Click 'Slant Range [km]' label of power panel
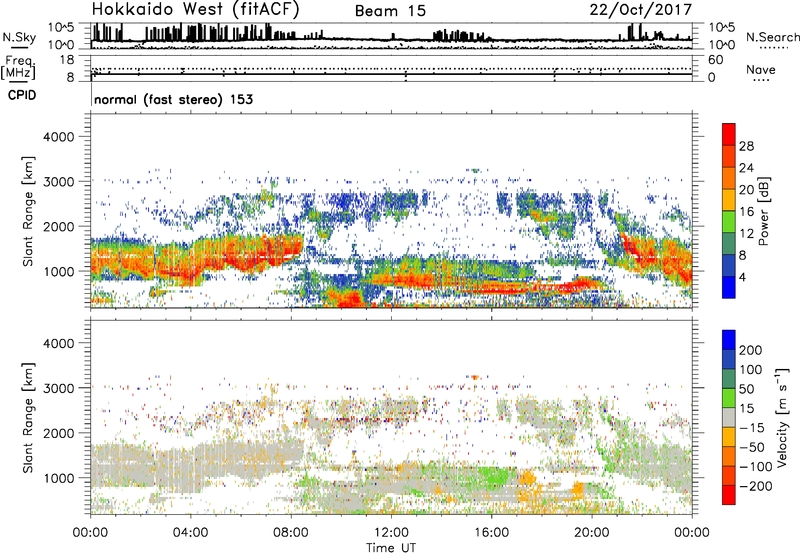 [x=28, y=212]
